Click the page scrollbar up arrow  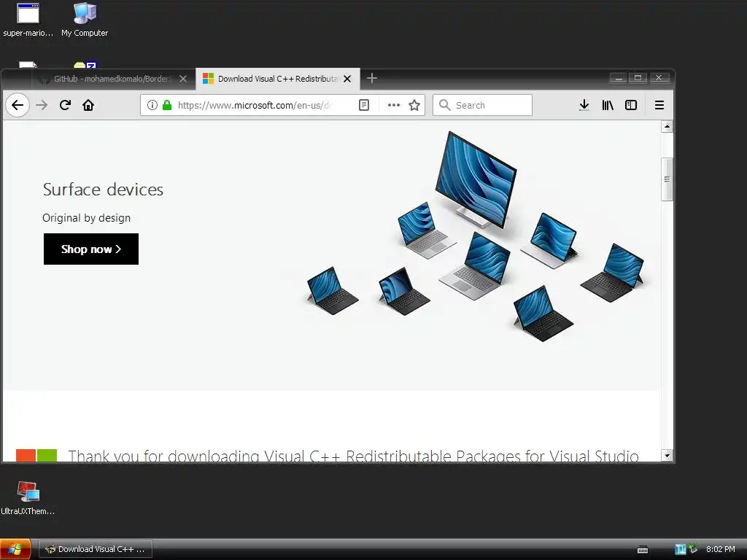point(667,127)
